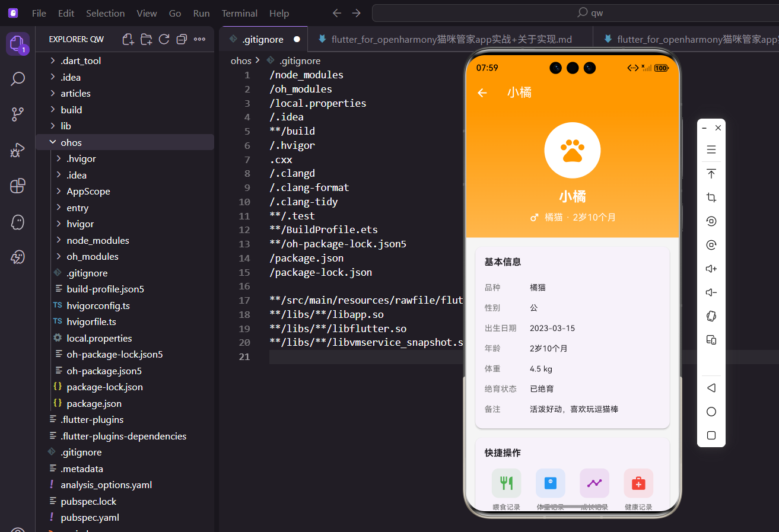
Task: Click the rotate left icon in emulator toolbar
Action: click(711, 221)
